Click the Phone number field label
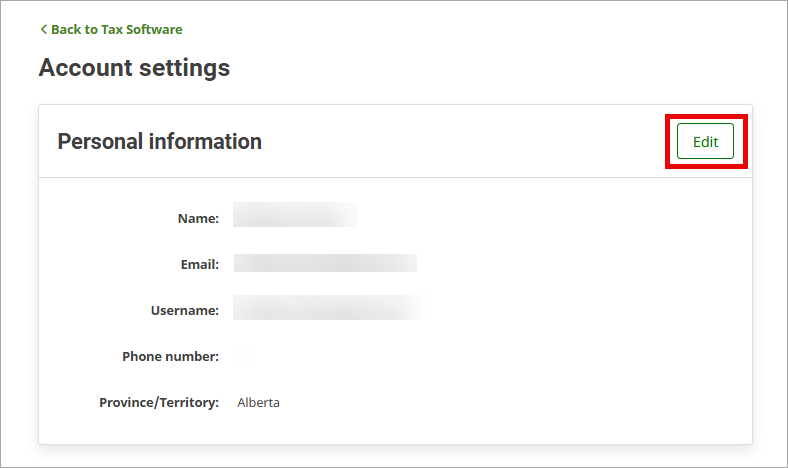This screenshot has height=468, width=788. [170, 356]
